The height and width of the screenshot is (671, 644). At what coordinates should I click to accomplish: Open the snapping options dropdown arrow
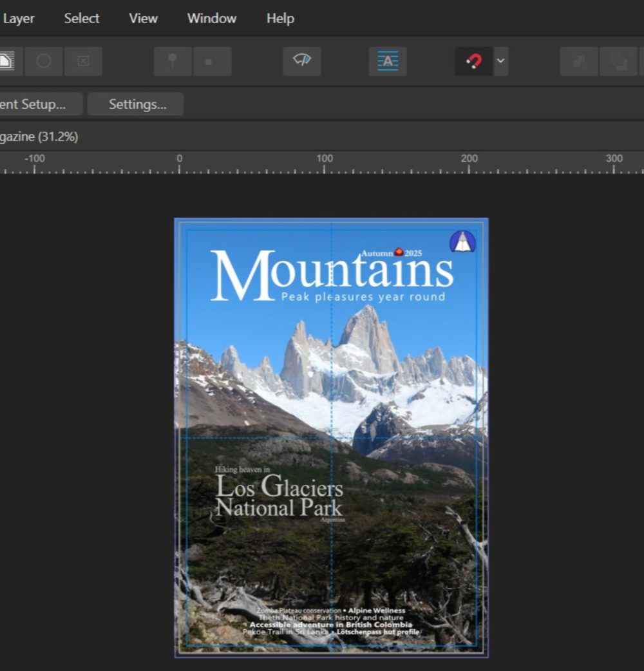(500, 61)
